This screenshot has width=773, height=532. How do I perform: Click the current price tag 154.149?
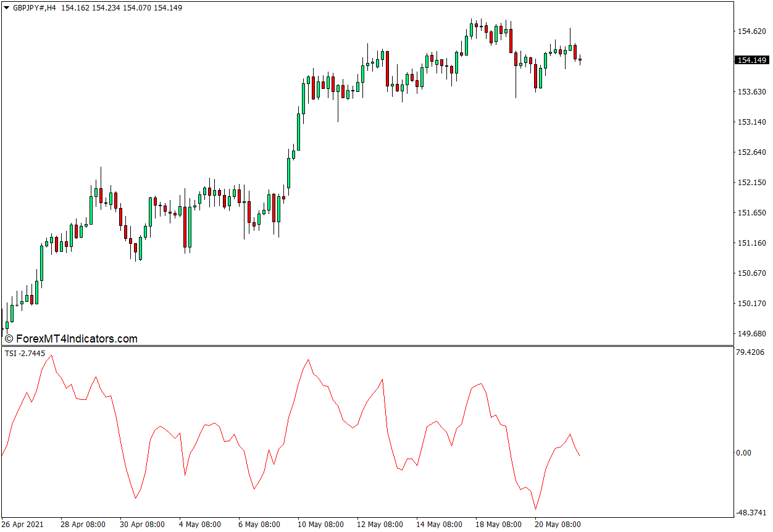pyautogui.click(x=751, y=60)
